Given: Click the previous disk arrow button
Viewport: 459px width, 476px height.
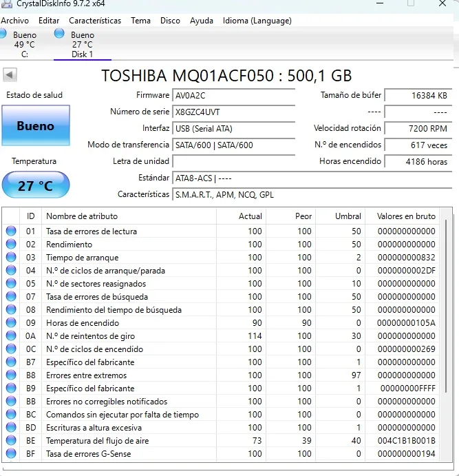Looking at the screenshot, I should pyautogui.click(x=10, y=74).
